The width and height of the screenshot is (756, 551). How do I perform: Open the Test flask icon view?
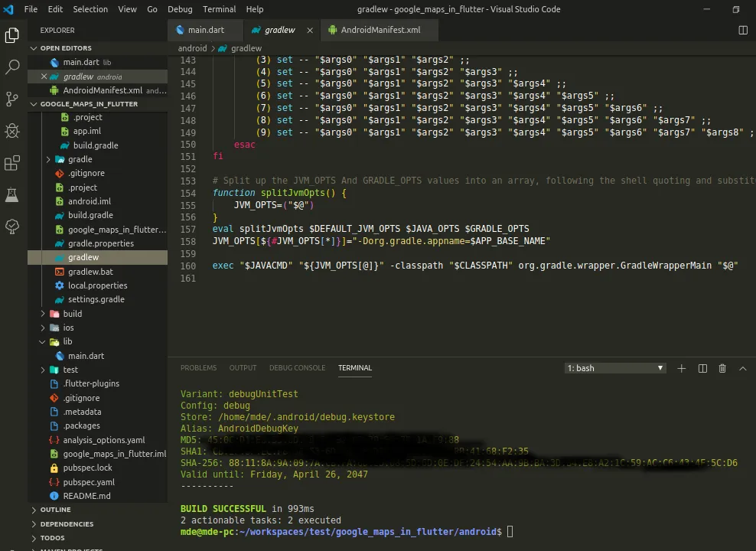tap(12, 195)
